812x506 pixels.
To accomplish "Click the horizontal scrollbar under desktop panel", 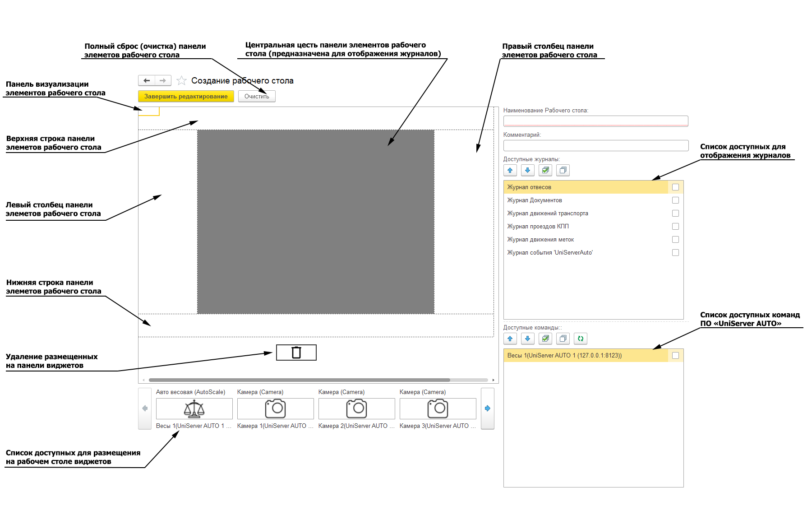I will click(x=299, y=380).
